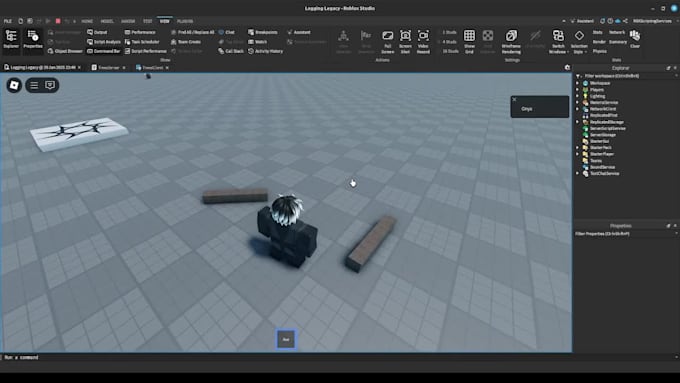This screenshot has height=383, width=680.
Task: Toggle Summary stats
Action: point(618,42)
